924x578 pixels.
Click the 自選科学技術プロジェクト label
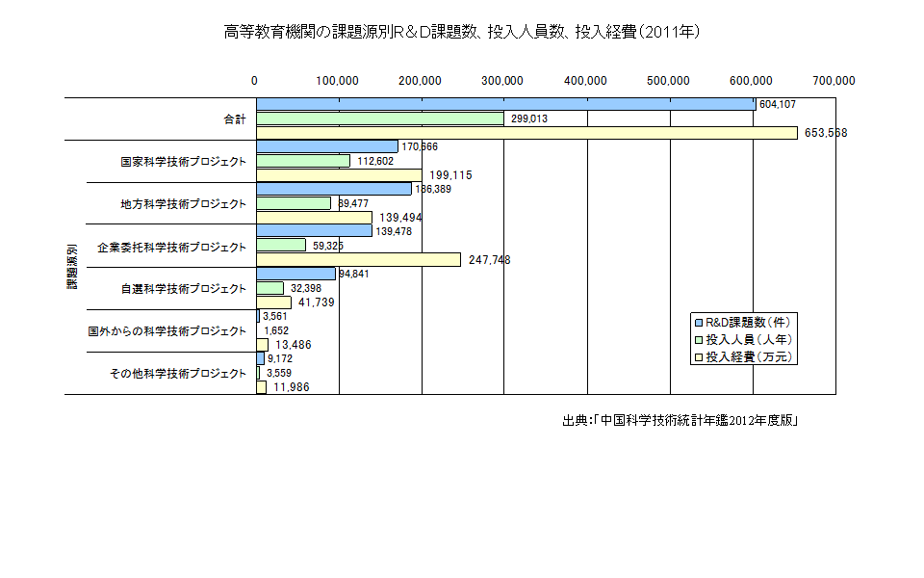(183, 289)
